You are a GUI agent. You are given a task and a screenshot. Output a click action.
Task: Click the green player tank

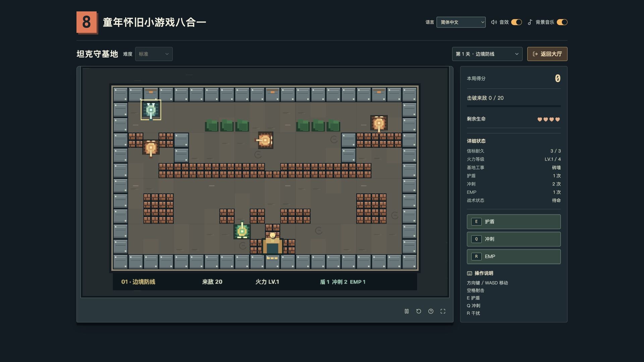[242, 231]
